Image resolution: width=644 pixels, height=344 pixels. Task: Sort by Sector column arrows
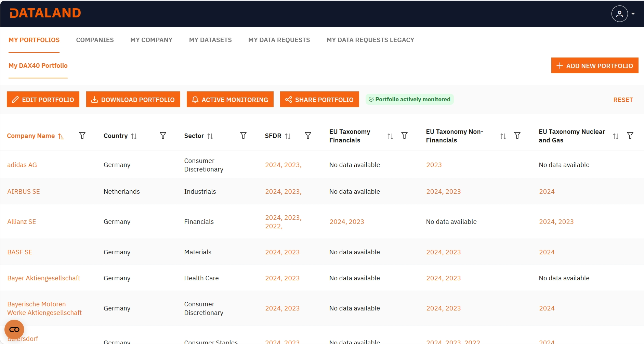(210, 136)
